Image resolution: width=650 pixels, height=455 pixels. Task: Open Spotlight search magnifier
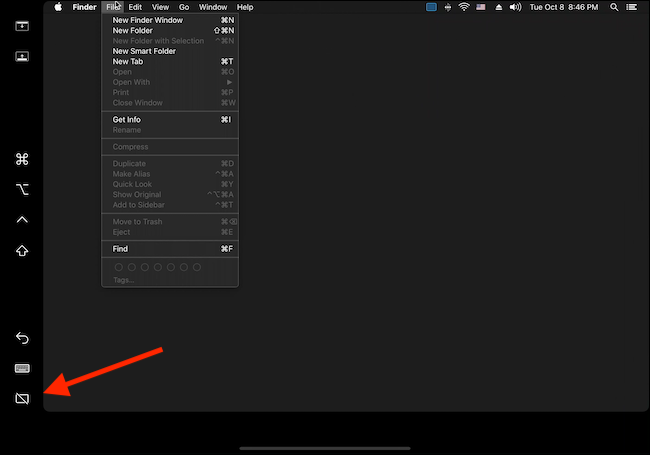(x=614, y=7)
